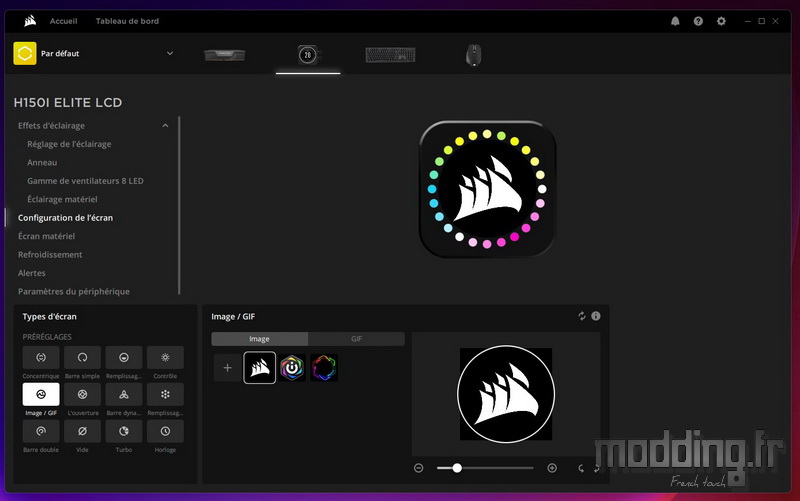This screenshot has width=800, height=501.
Task: Select the Barre simple screen preset
Action: pyautogui.click(x=82, y=358)
